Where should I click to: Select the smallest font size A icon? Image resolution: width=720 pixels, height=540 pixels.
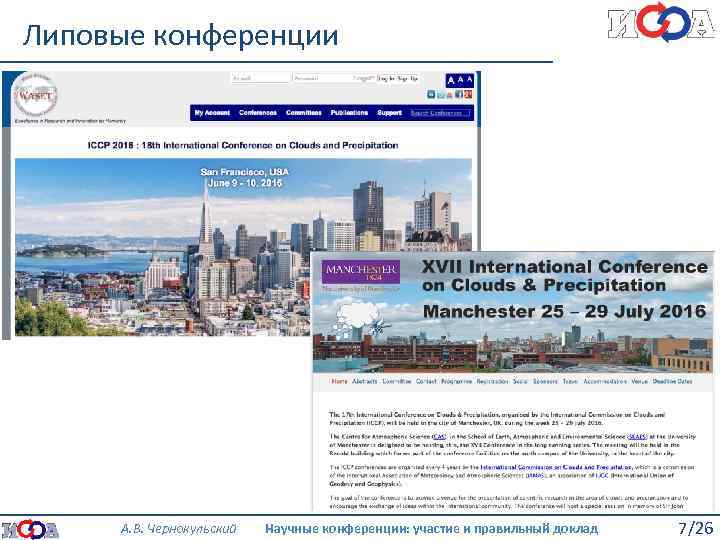pyautogui.click(x=469, y=79)
